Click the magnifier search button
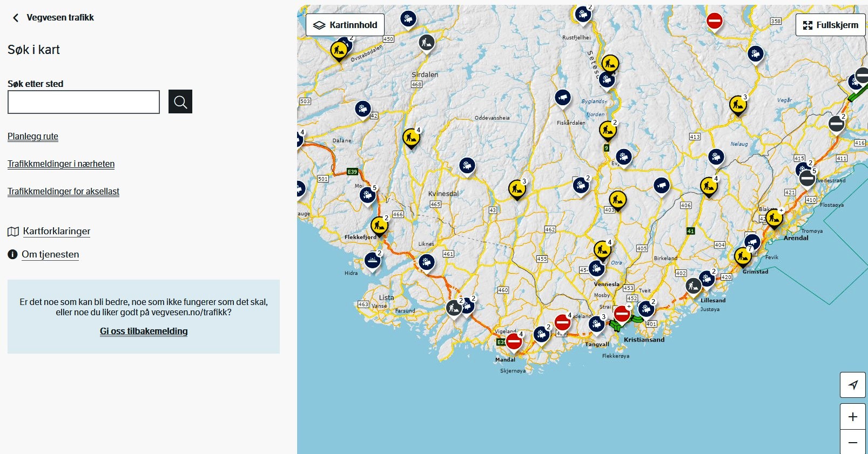The height and width of the screenshot is (454, 868). pos(180,101)
